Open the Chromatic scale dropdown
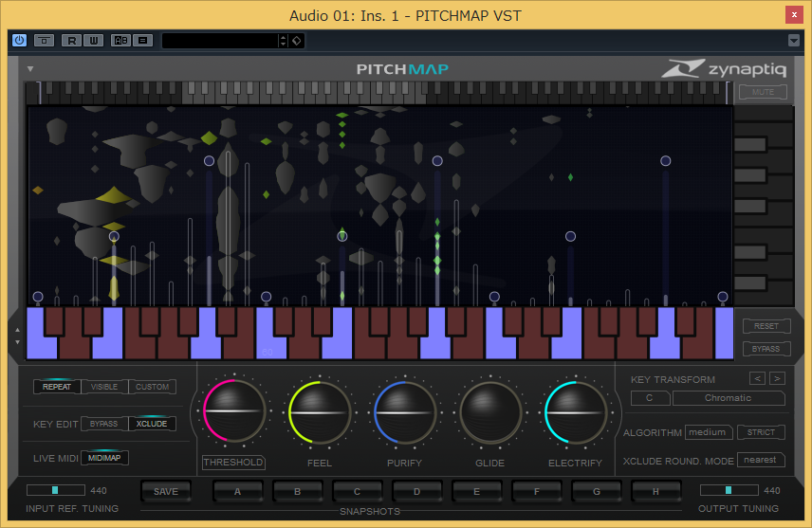This screenshot has width=812, height=528. pyautogui.click(x=729, y=398)
